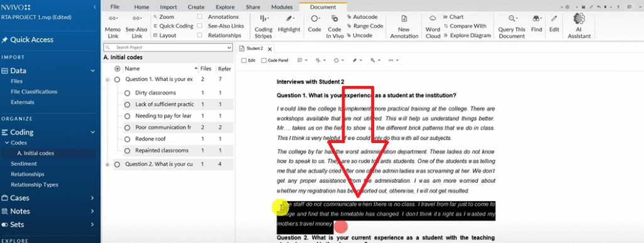This screenshot has width=644, height=243.
Task: Select the Poor communication code circle
Action: pyautogui.click(x=127, y=128)
